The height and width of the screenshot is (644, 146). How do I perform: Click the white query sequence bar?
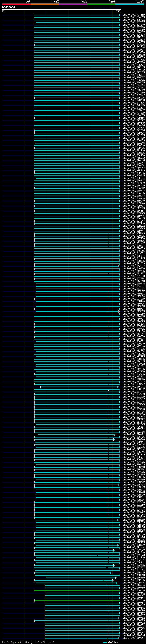62,10
